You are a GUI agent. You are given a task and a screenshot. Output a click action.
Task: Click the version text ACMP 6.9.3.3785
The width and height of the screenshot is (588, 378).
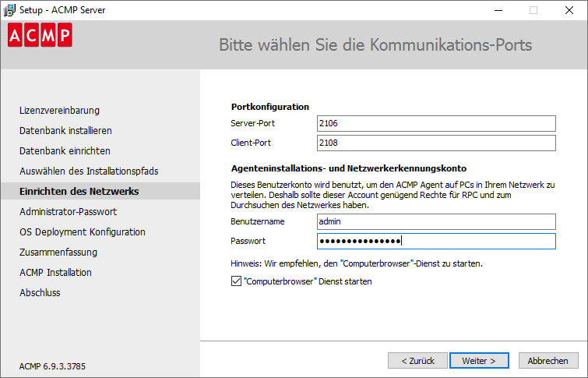tap(52, 366)
